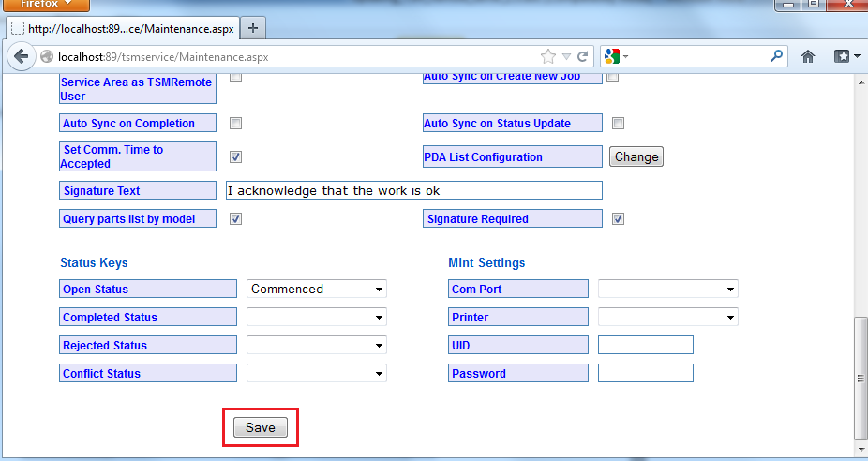
Task: Check Auto Sync on Status Update
Action: coord(618,123)
